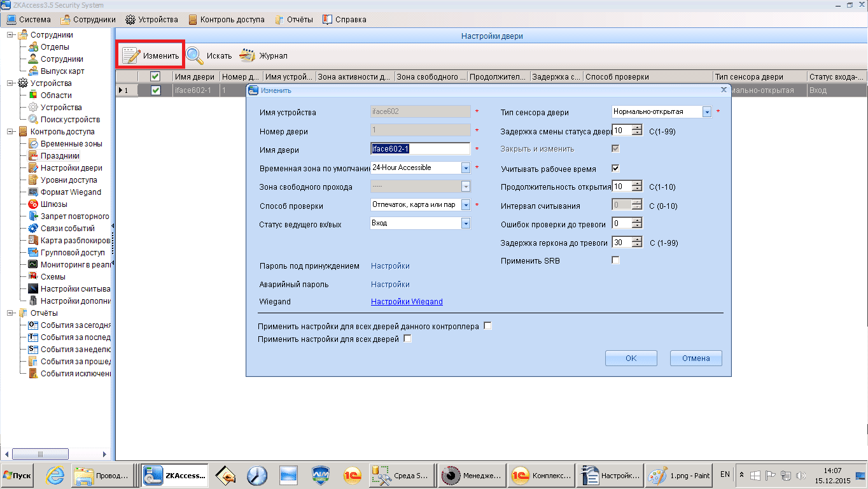Check Применить настройки для всех дверей

click(408, 339)
